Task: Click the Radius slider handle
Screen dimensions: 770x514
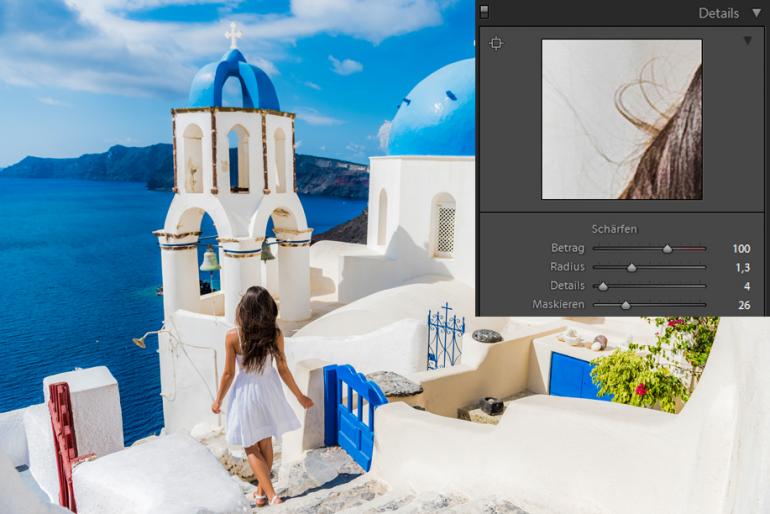Action: pos(631,267)
